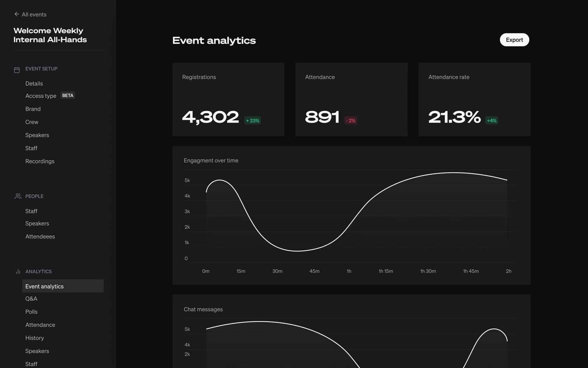Open Speakers under Event Setup
This screenshot has width=588, height=368.
pyautogui.click(x=37, y=135)
